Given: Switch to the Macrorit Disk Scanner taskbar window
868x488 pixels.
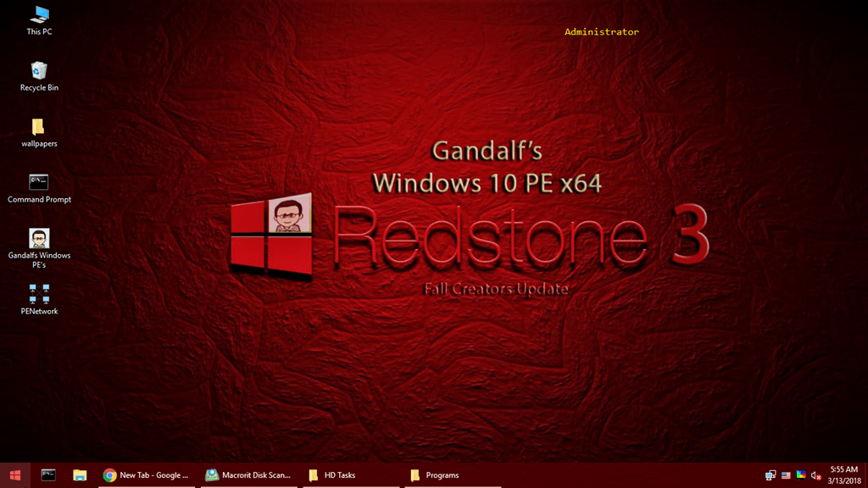Looking at the screenshot, I should [x=248, y=475].
